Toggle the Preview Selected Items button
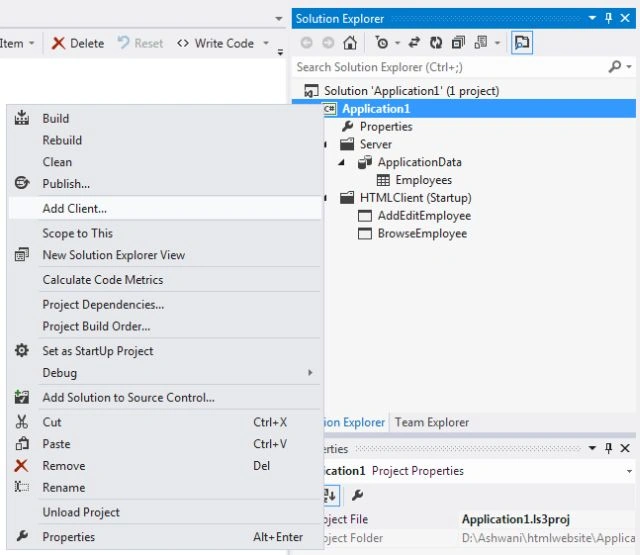The width and height of the screenshot is (640, 555). pyautogui.click(x=522, y=42)
